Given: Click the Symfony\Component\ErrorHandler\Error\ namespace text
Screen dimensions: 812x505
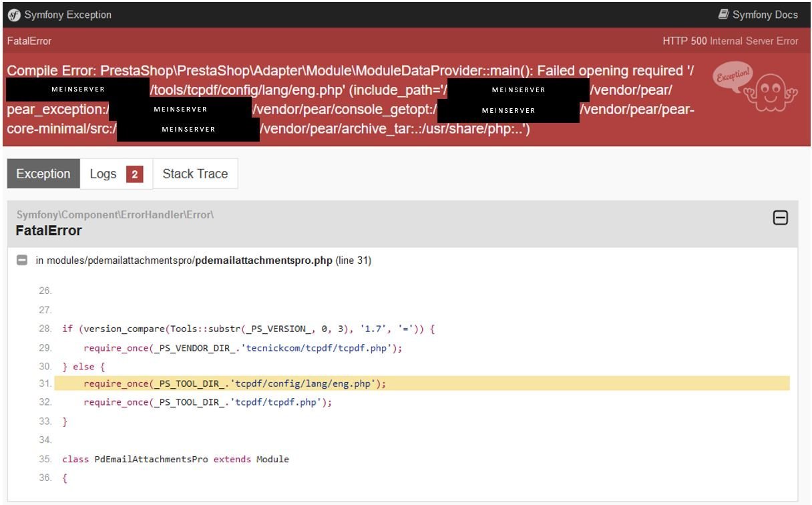Looking at the screenshot, I should tap(115, 214).
